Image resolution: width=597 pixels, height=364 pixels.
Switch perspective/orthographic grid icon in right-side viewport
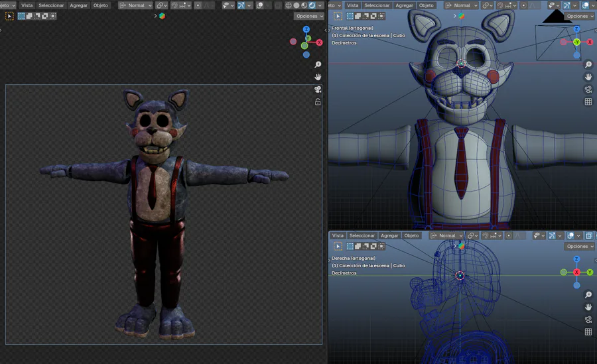tap(588, 332)
